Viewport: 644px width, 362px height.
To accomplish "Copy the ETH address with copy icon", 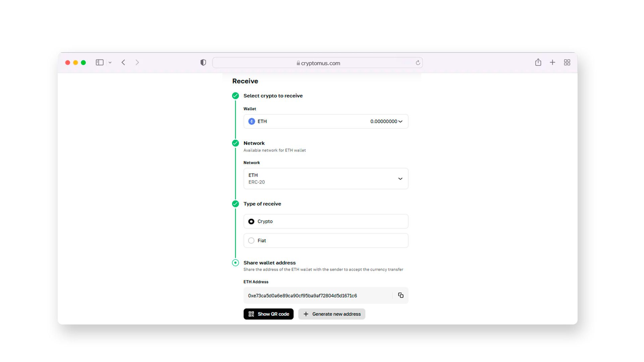I will pyautogui.click(x=400, y=295).
